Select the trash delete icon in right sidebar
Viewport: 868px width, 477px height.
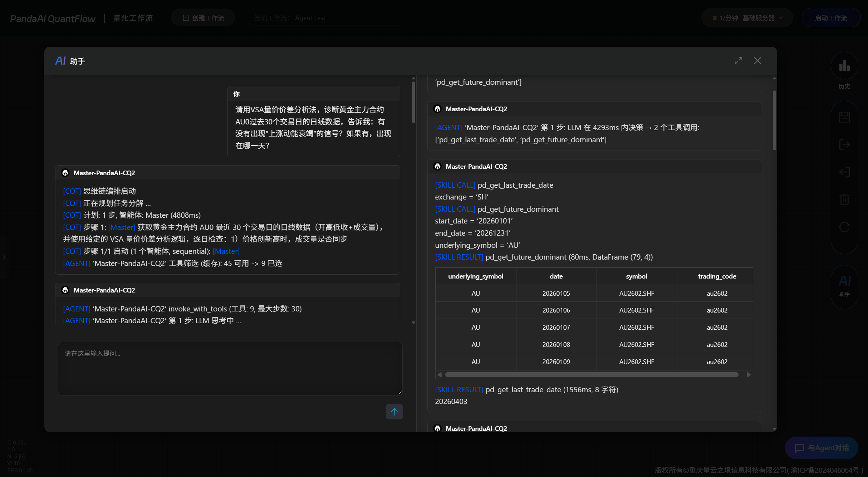click(x=844, y=200)
